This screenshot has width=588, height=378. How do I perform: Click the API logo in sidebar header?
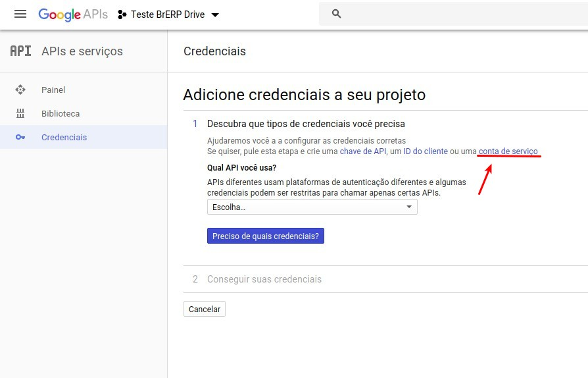pyautogui.click(x=20, y=51)
